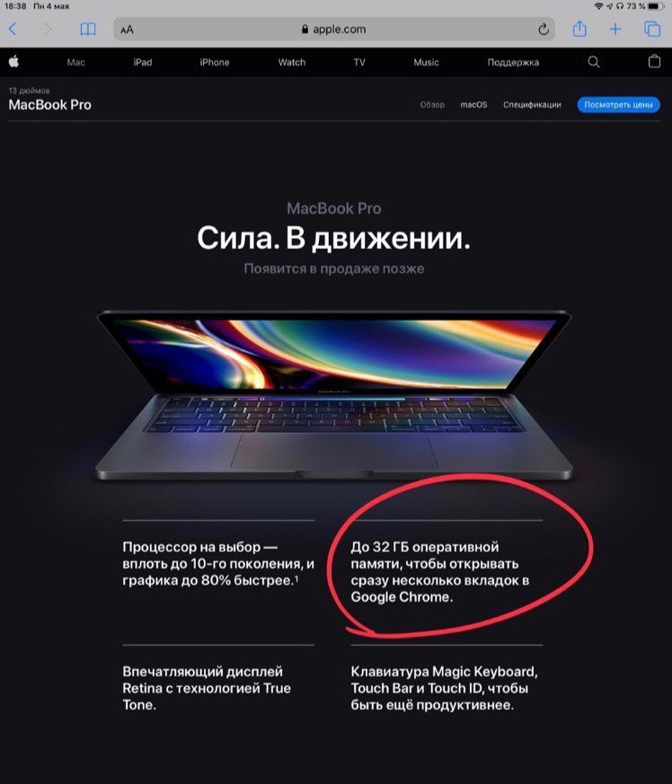Open the site search magnifier icon
The image size is (672, 784).
tap(594, 62)
